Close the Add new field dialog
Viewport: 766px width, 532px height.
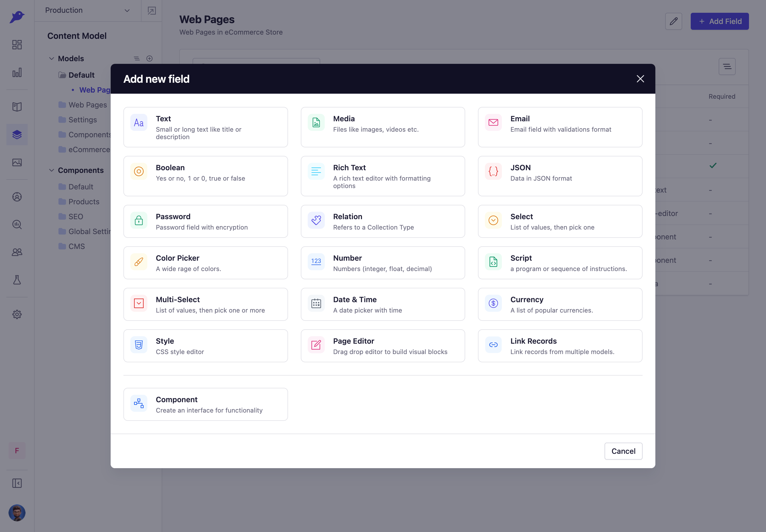640,79
